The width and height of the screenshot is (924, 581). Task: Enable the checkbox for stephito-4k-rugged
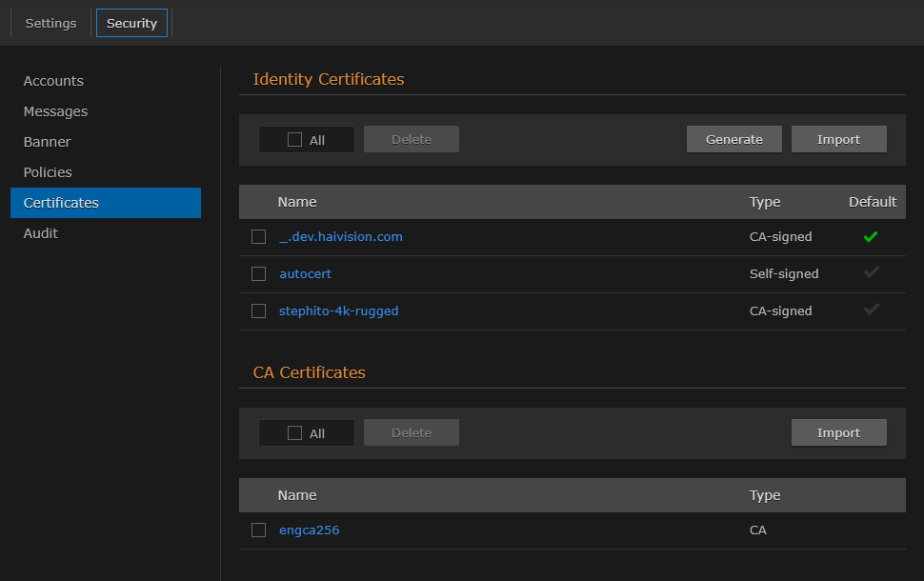[x=258, y=311]
